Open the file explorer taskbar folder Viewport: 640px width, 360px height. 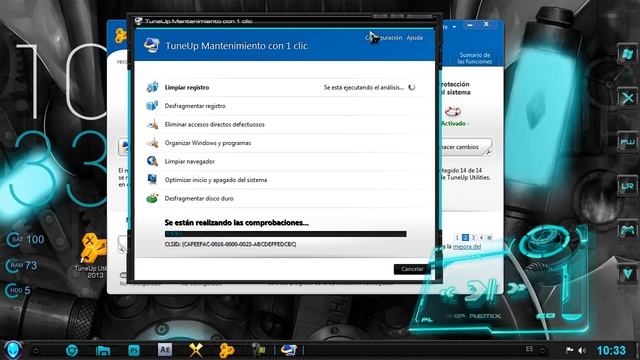point(103,350)
